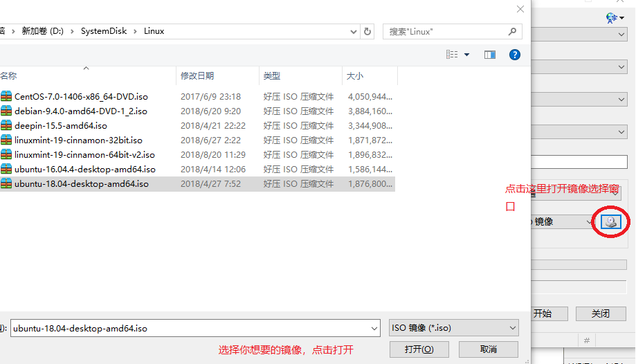636x364 pixels.
Task: Select CentOS-7.0-1406-x86_64-DVD.iso
Action: point(81,97)
